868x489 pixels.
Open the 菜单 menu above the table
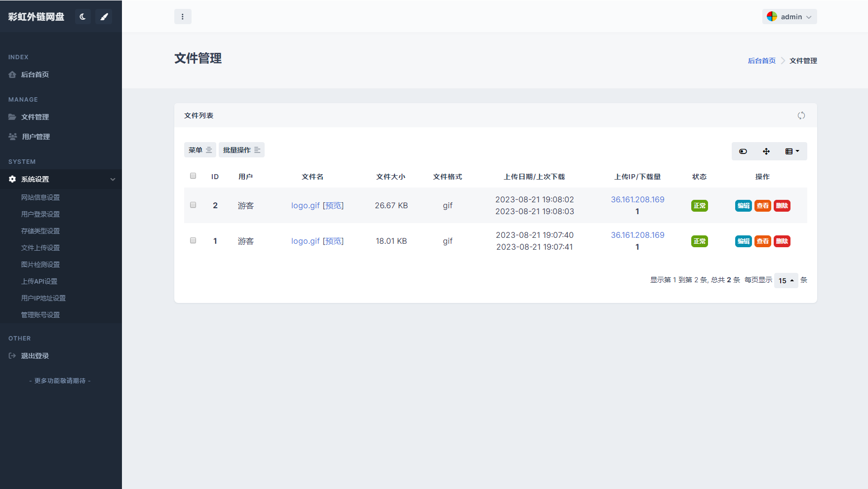pyautogui.click(x=199, y=150)
